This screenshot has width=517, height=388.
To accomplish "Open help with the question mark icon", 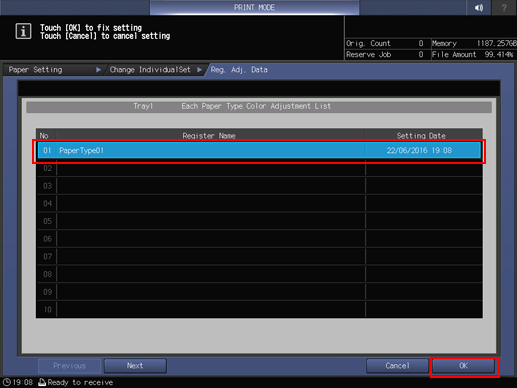I will tap(504, 7).
